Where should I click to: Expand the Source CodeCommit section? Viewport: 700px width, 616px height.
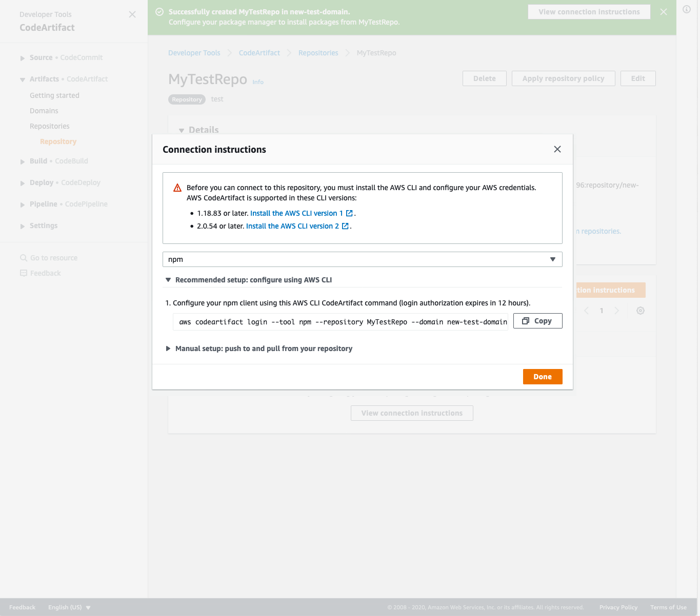coord(23,58)
